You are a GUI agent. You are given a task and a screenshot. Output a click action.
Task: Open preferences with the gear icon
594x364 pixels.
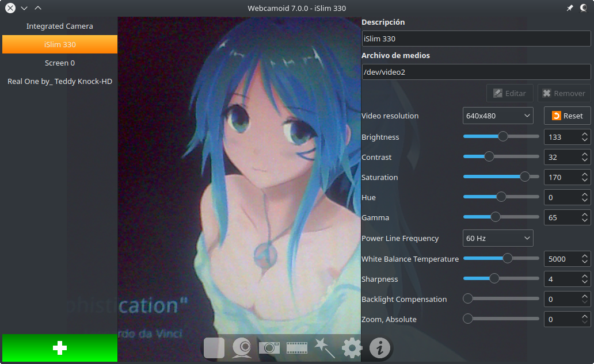[352, 347]
